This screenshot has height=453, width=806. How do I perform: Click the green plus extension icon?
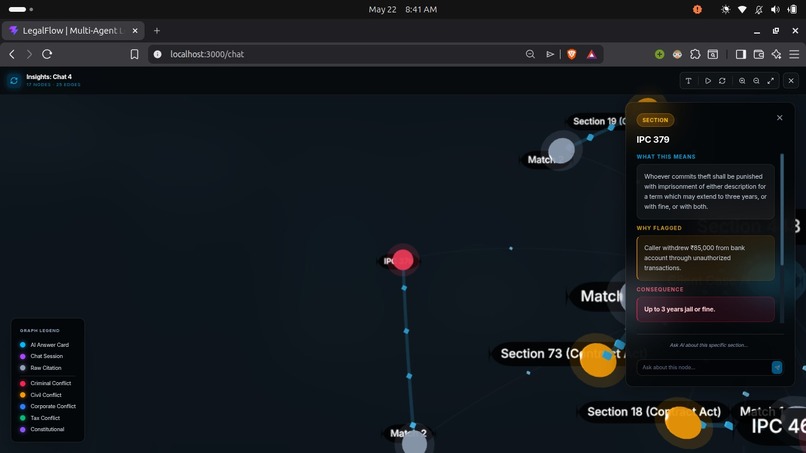(660, 54)
